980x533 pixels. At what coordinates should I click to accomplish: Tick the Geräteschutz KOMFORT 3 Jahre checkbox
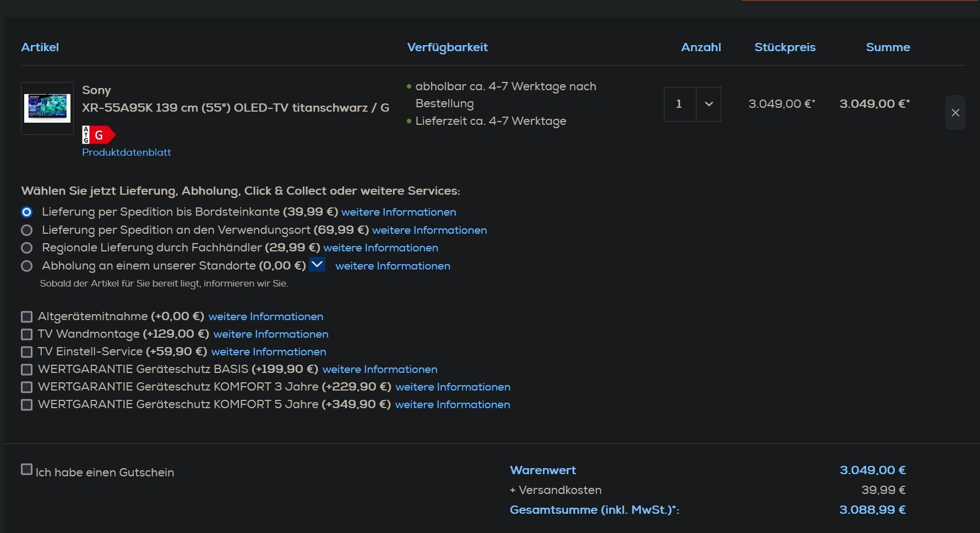point(26,387)
